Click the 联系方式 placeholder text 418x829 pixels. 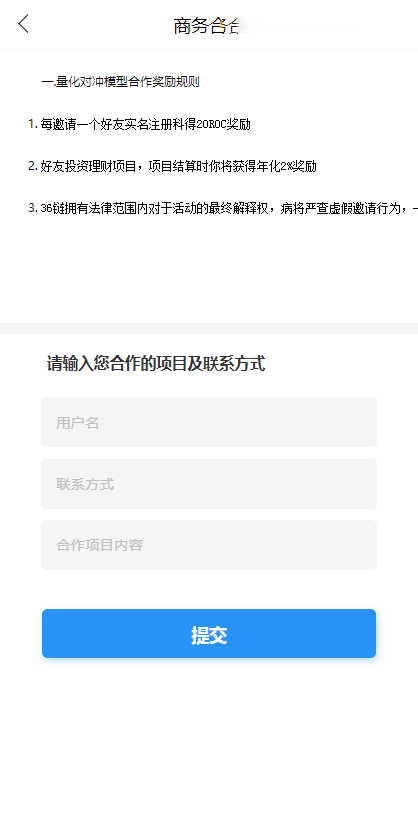click(x=85, y=484)
